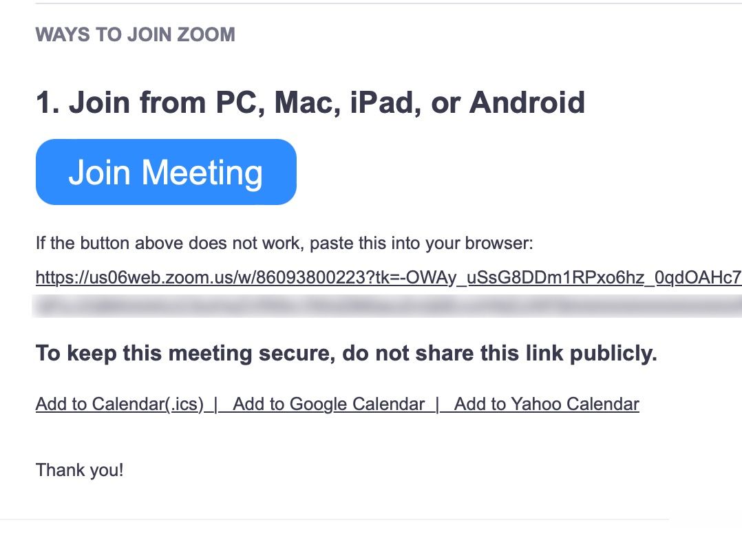The image size is (742, 560).
Task: Click Add to Calendar(.ics) link
Action: [x=119, y=404]
